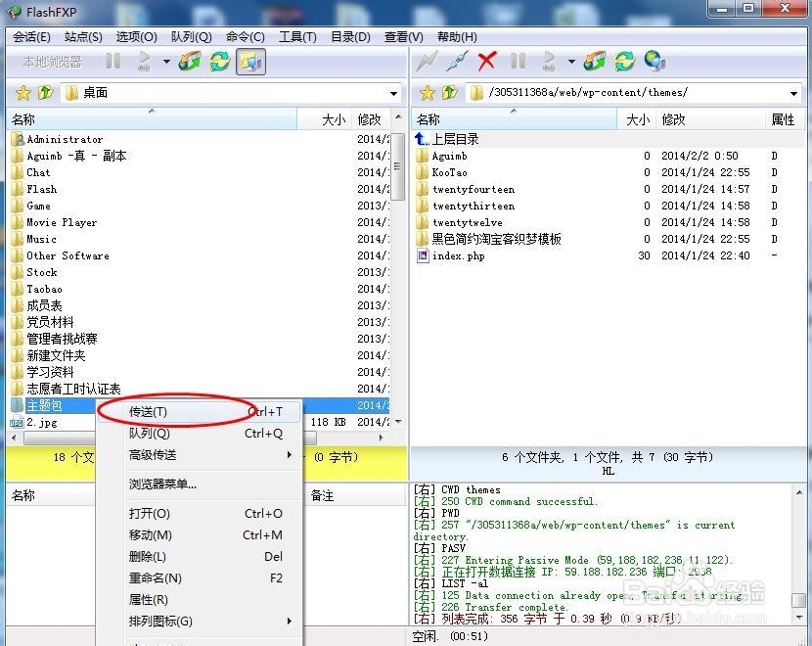Screen dimensions: 812x646
Task: Open the 会话(E) menu
Action: click(31, 37)
